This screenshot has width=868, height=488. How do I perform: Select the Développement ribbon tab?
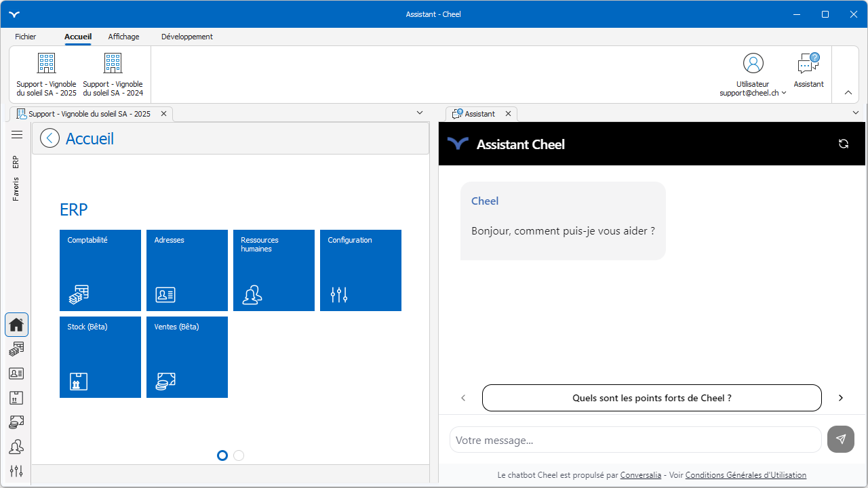click(187, 37)
